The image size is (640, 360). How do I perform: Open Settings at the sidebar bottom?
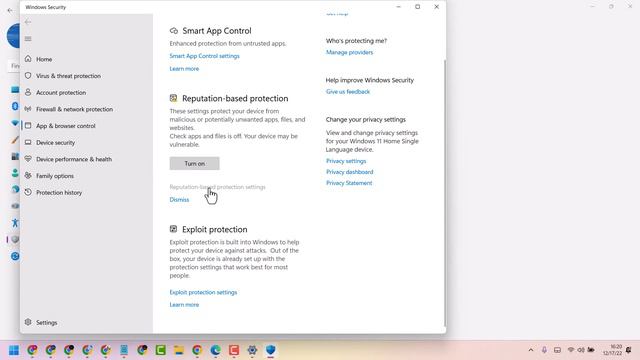[x=47, y=322]
